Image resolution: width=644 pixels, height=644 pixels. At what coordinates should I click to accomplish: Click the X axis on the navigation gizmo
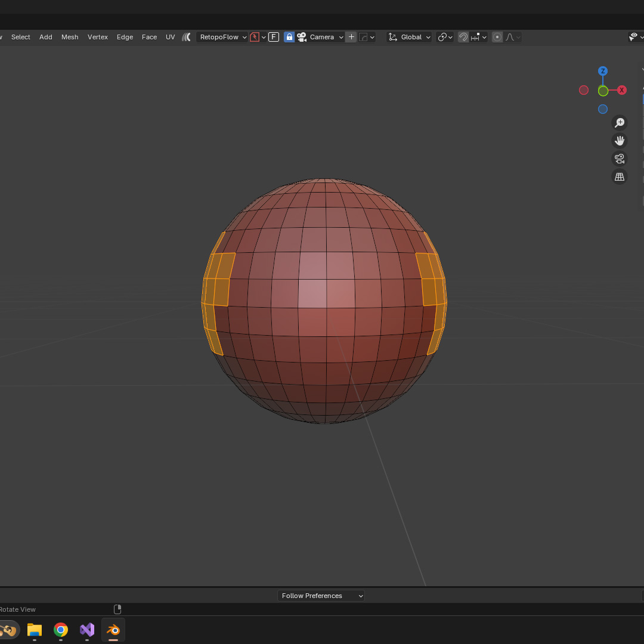(x=622, y=90)
